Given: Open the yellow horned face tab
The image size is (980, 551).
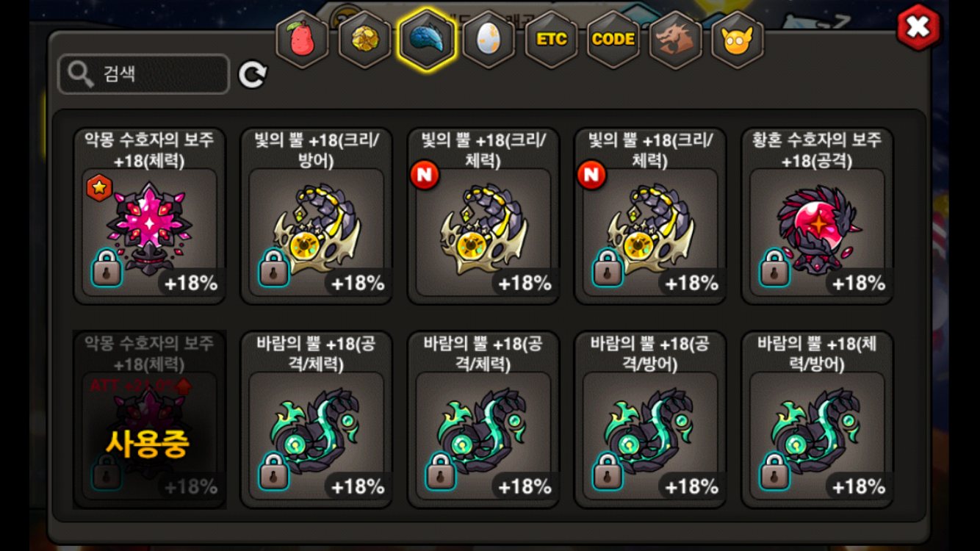Looking at the screenshot, I should pyautogui.click(x=738, y=40).
